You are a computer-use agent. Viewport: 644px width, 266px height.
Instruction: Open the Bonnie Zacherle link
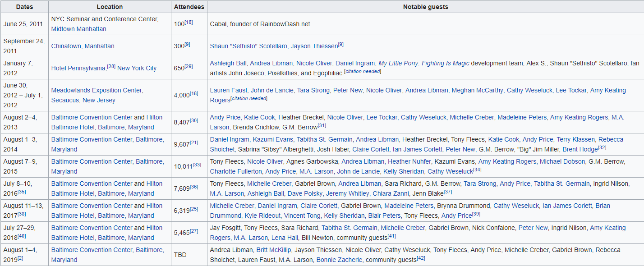(339, 260)
